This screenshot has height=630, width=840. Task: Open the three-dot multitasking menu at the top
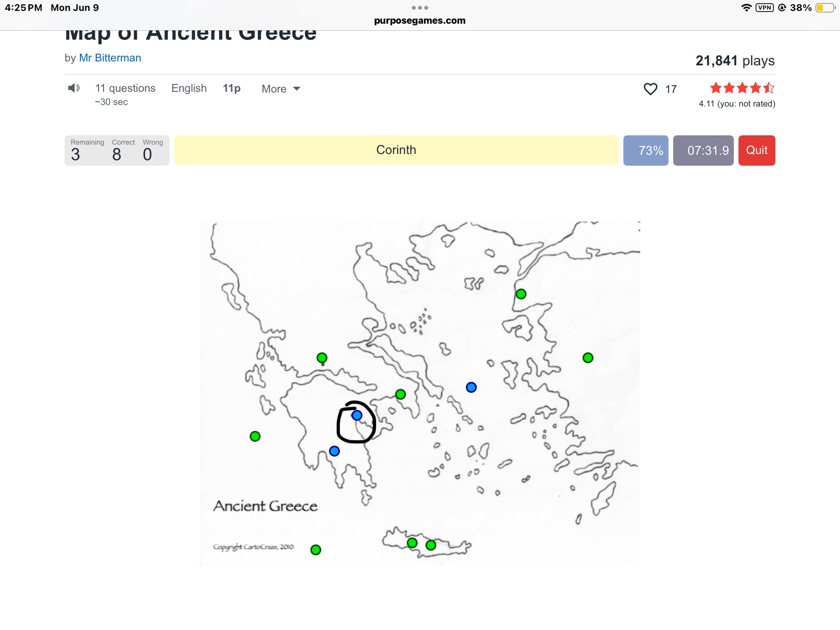420,8
